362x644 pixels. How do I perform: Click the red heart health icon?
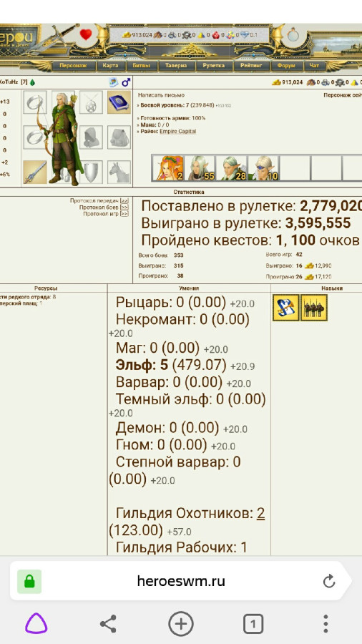(x=85, y=34)
